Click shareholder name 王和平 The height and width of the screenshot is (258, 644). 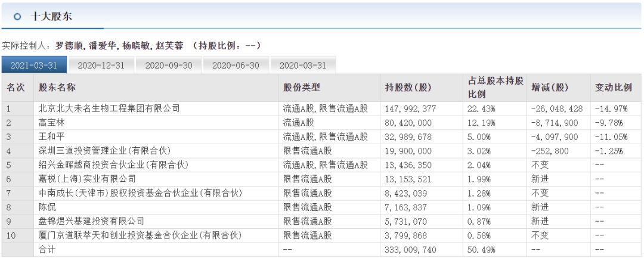click(53, 137)
